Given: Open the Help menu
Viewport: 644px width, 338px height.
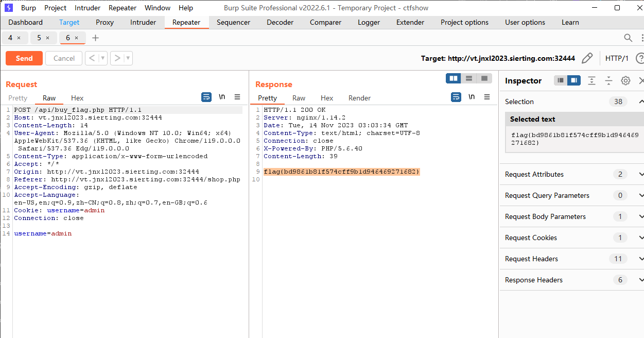Looking at the screenshot, I should (x=186, y=8).
